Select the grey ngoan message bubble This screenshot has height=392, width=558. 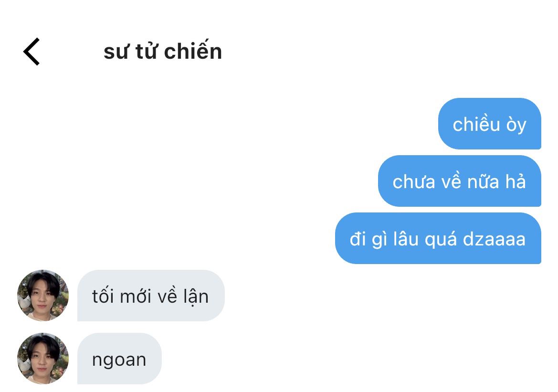tap(119, 359)
